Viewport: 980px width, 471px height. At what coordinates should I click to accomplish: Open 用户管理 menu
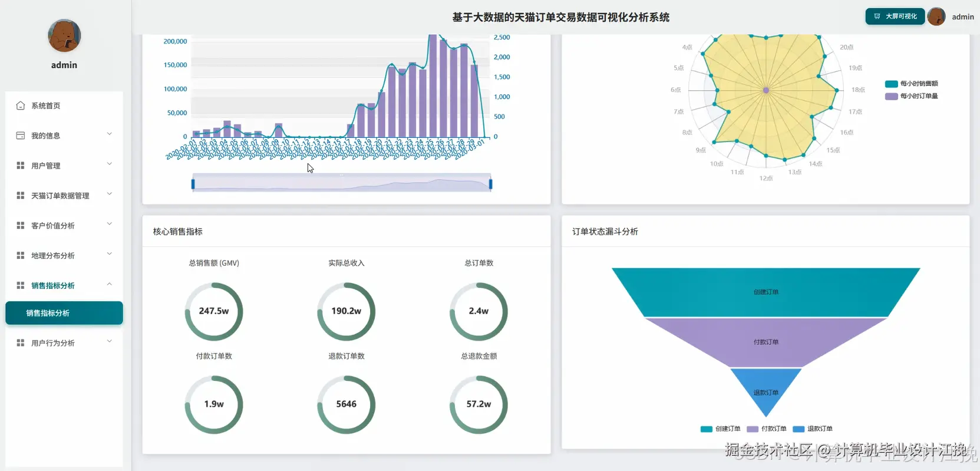click(x=64, y=166)
